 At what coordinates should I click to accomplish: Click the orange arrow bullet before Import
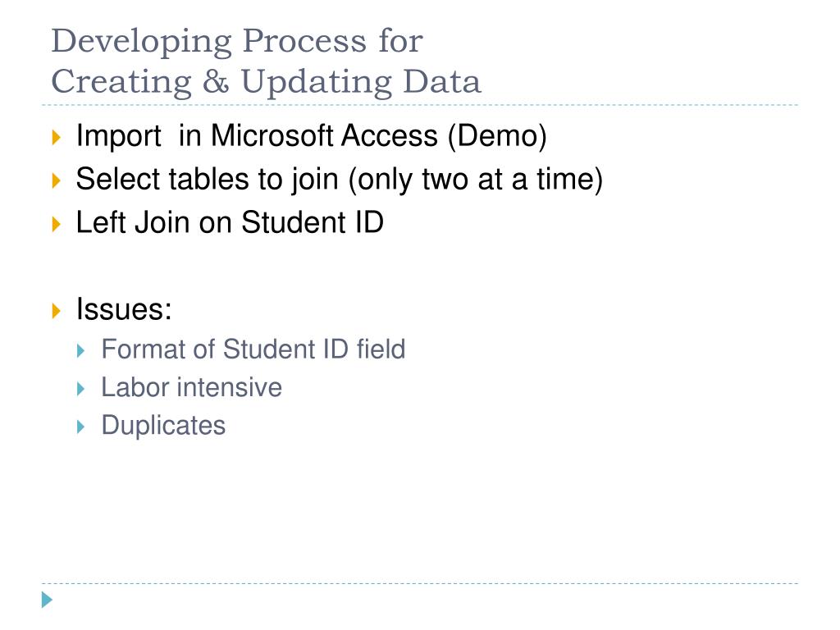pyautogui.click(x=57, y=137)
